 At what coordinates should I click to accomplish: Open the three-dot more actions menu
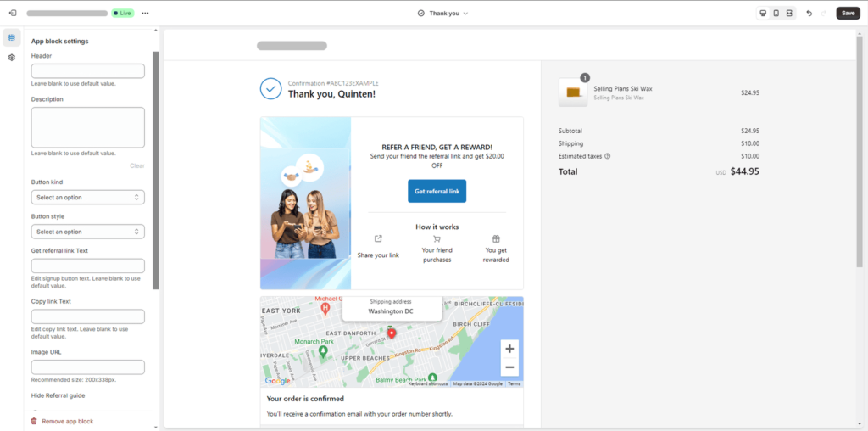tap(145, 13)
